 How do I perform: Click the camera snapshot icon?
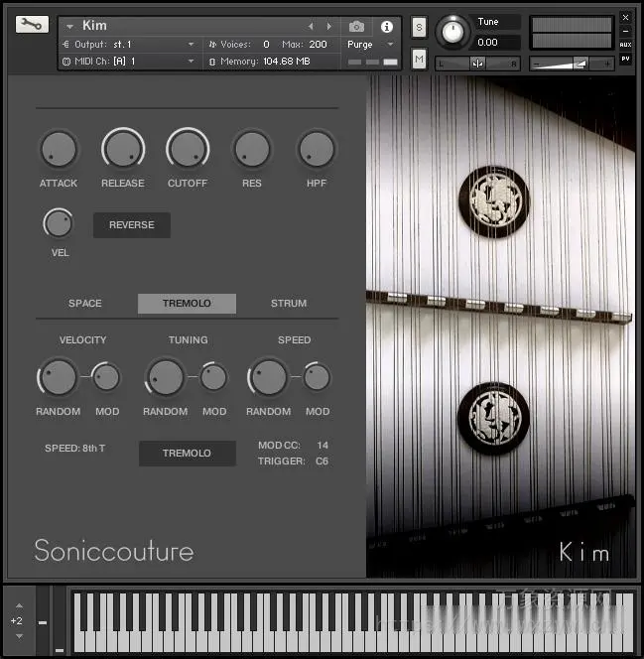tap(356, 27)
